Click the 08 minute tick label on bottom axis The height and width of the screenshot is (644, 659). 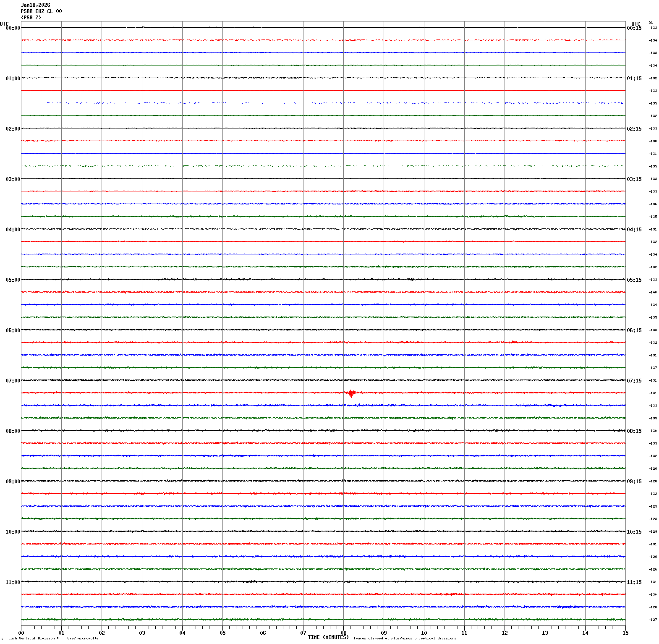tap(343, 633)
